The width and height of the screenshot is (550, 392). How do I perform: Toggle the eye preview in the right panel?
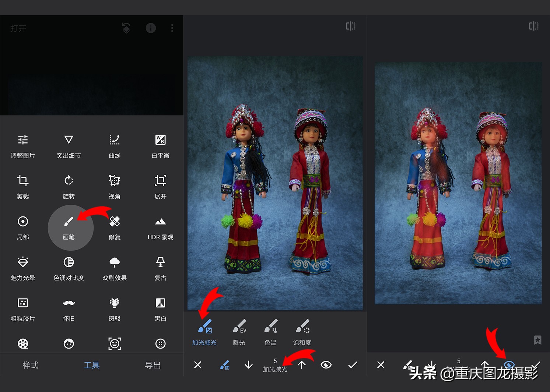(x=509, y=365)
